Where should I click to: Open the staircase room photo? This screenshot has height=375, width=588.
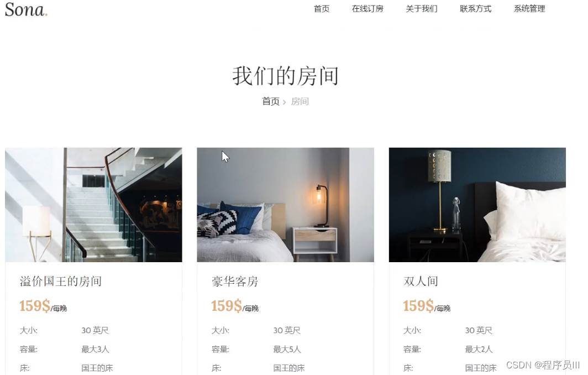coord(93,205)
